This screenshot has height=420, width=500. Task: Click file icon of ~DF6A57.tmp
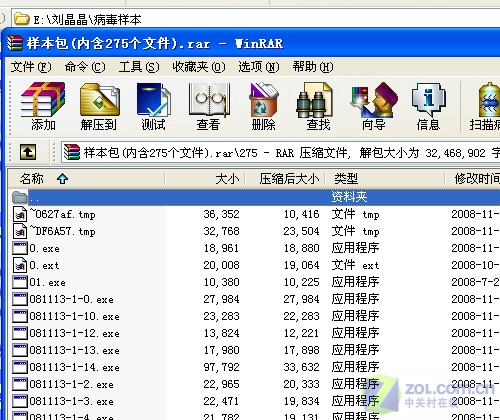click(x=20, y=231)
